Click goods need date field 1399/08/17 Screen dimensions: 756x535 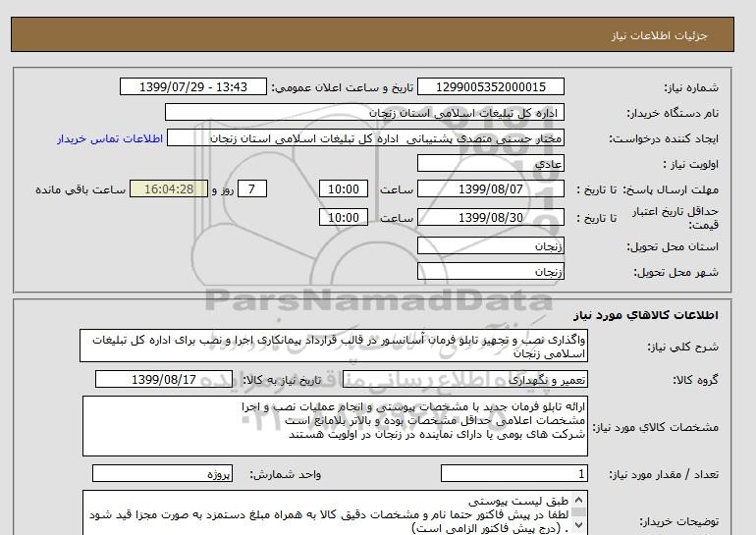(x=164, y=379)
